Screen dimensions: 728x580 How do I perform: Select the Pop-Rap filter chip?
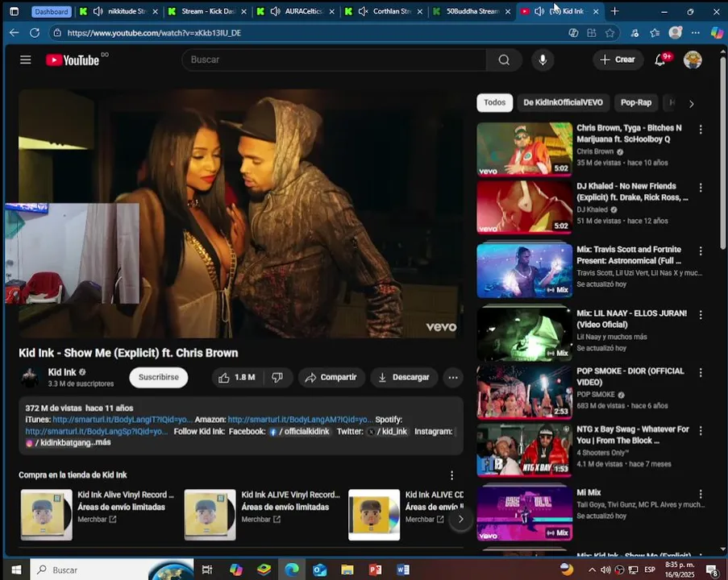[636, 102]
